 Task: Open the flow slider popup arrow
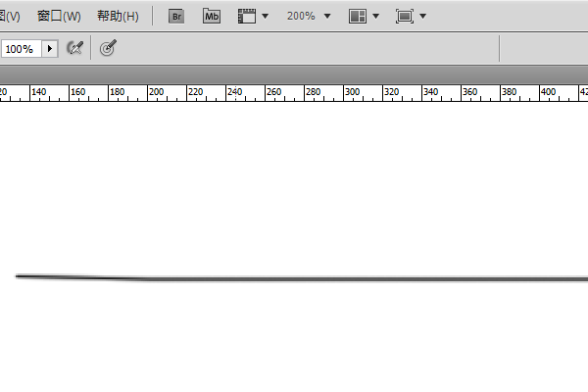50,49
